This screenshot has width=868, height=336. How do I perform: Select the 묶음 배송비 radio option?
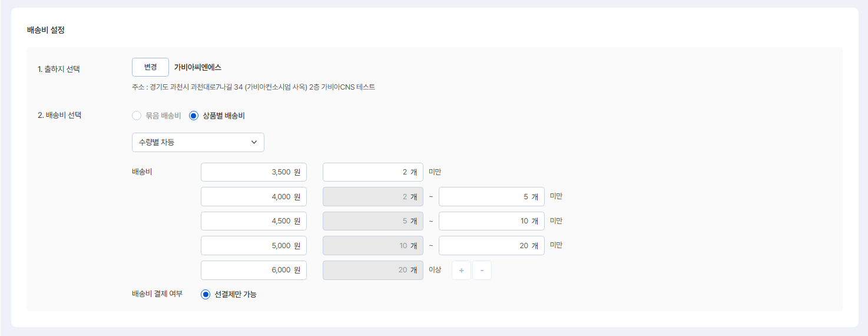[x=137, y=116]
